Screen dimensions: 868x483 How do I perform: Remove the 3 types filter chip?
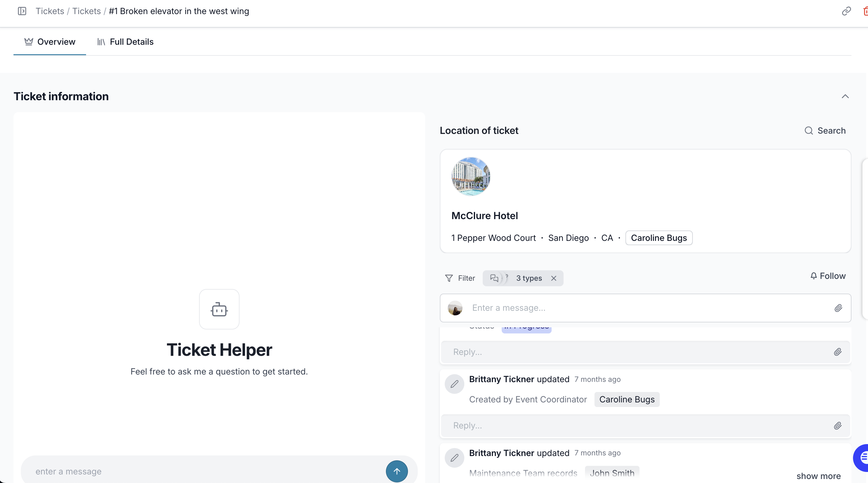554,278
